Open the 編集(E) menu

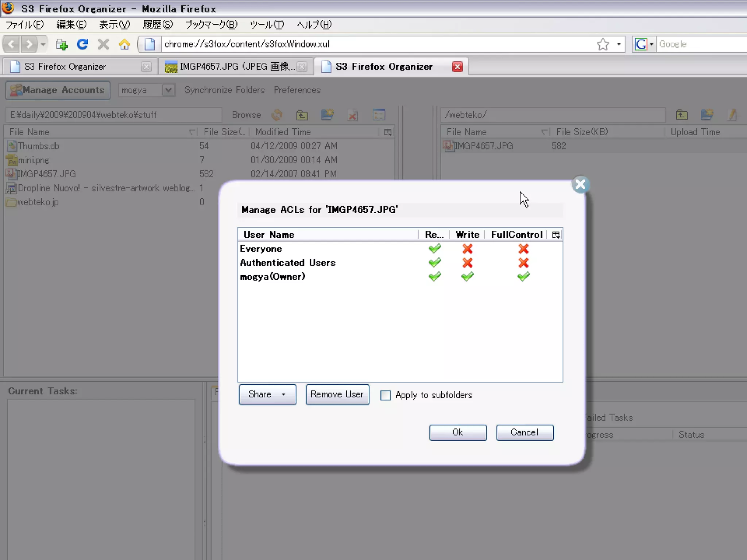(x=71, y=25)
